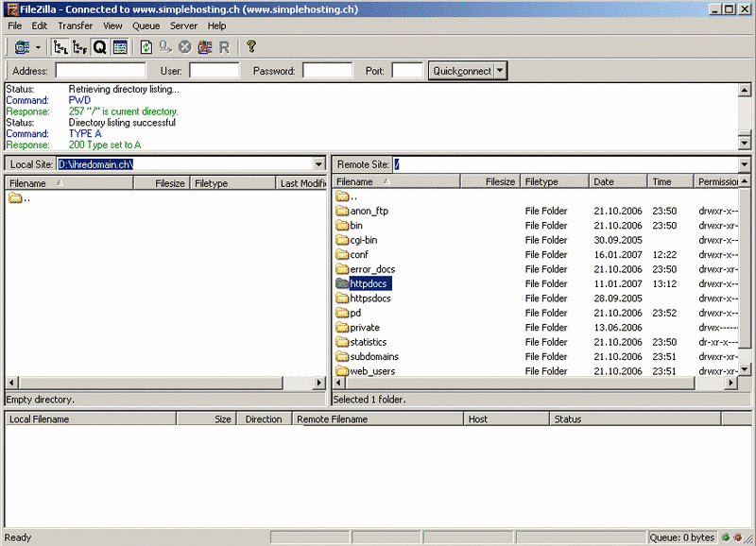The width and height of the screenshot is (756, 546).
Task: Toggle the local directory tree view
Action: tap(60, 47)
